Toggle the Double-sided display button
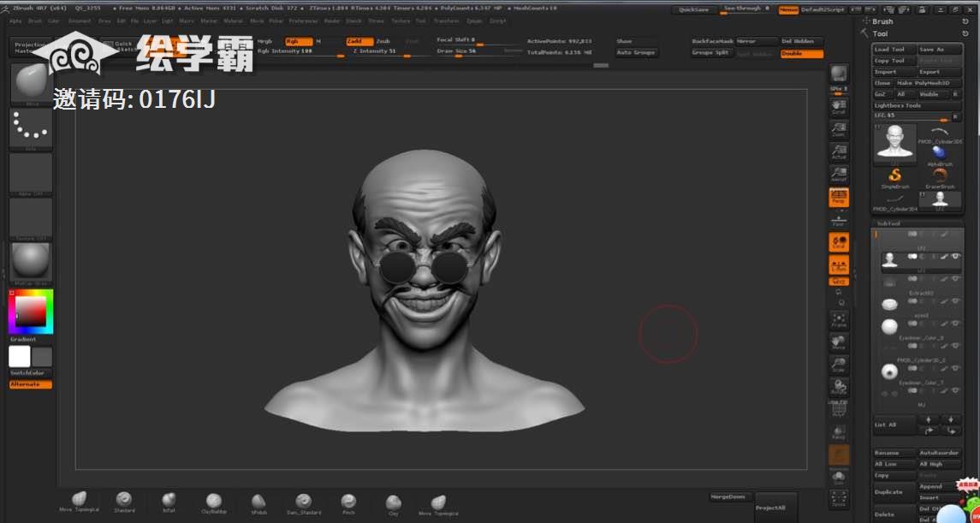Viewport: 980px width, 523px height. click(x=801, y=53)
